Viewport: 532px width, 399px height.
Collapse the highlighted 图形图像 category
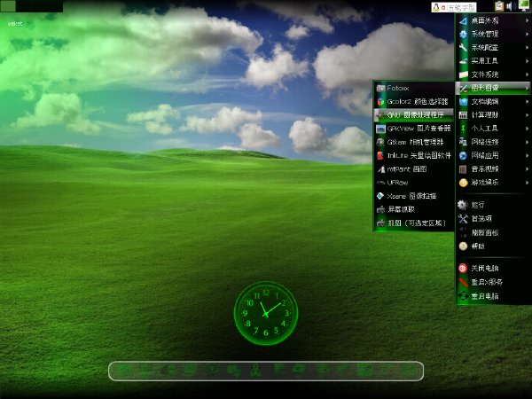493,88
